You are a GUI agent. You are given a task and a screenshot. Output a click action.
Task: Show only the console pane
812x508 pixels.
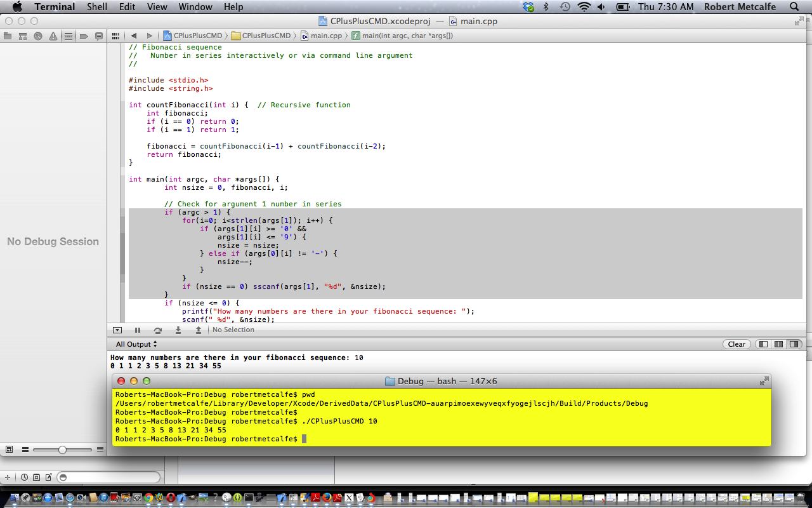coord(794,344)
